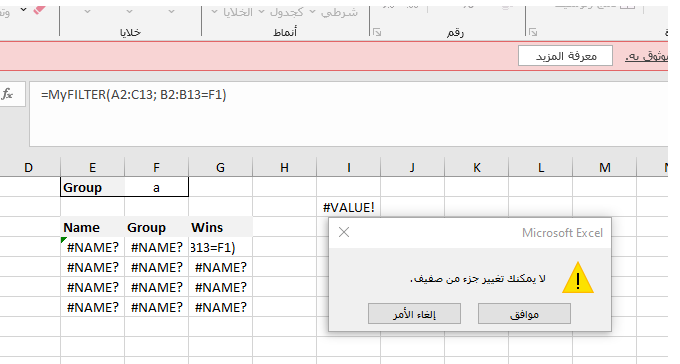Click the warning triangle icon in the dialog

pyautogui.click(x=578, y=278)
